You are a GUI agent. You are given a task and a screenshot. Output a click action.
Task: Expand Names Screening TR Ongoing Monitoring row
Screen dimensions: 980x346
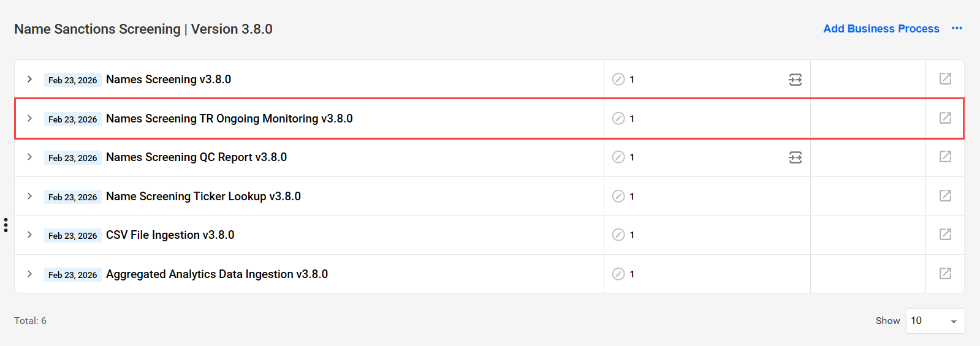click(29, 118)
